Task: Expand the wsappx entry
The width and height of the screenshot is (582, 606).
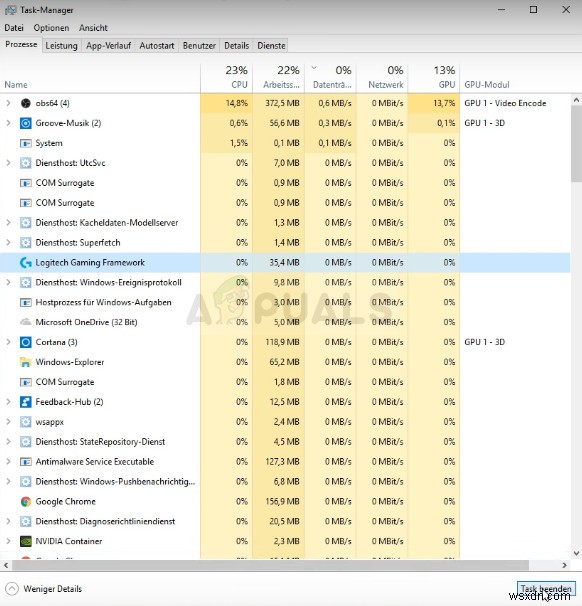Action: click(8, 422)
